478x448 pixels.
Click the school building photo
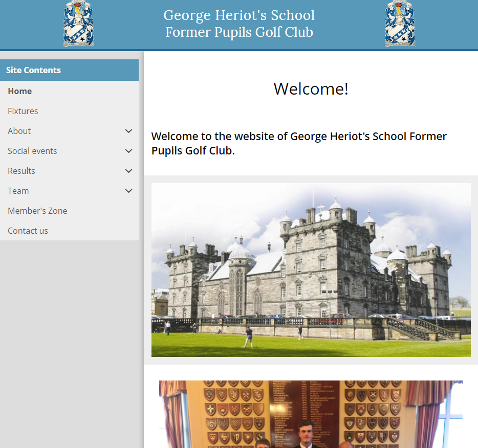coord(311,270)
